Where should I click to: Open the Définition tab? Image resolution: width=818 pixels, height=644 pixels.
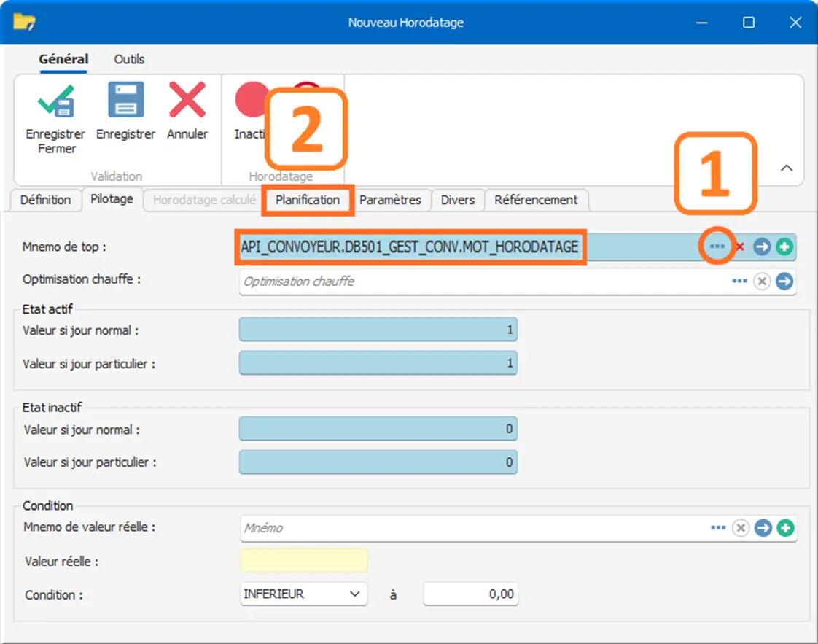pos(45,200)
